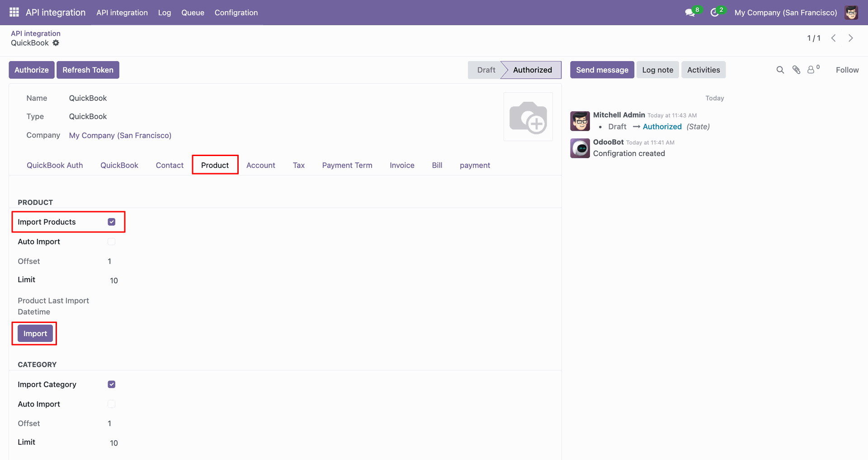This screenshot has height=460, width=868.
Task: Upload image via camera placeholder
Action: pyautogui.click(x=528, y=117)
